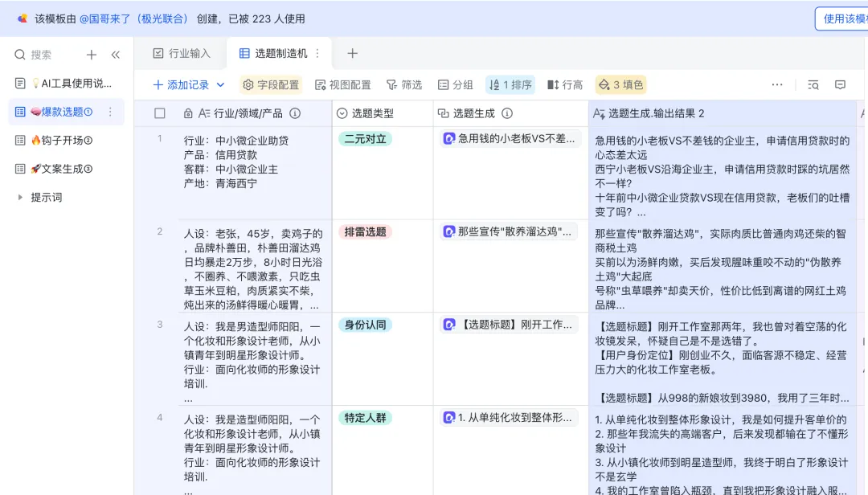
Task: Click AI icon in 从单纯化妆到整体形 cell
Action: [449, 418]
